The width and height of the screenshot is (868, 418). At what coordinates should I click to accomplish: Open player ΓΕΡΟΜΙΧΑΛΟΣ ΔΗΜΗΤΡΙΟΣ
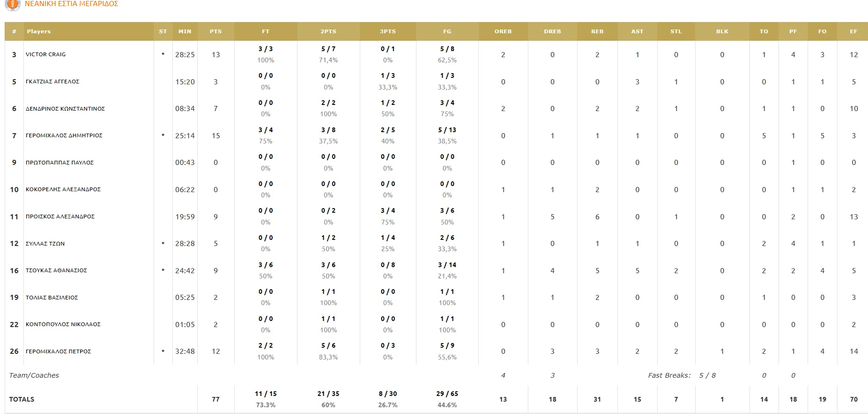point(64,135)
